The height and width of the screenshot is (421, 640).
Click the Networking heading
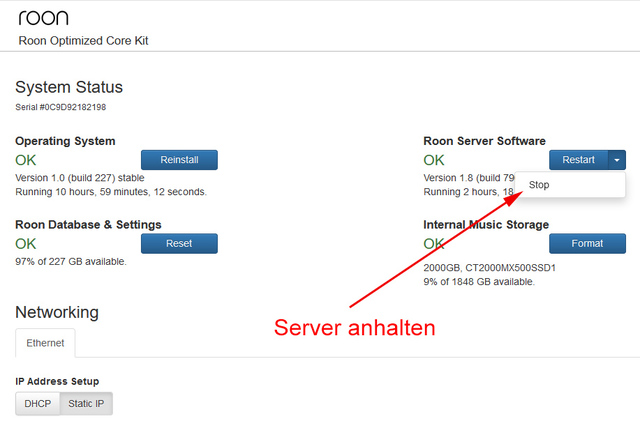click(x=57, y=312)
